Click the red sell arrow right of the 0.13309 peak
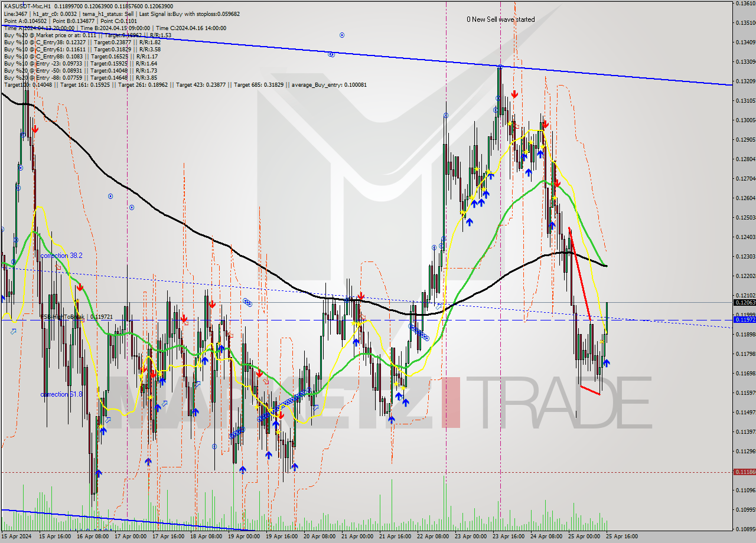Image resolution: width=756 pixels, height=543 pixels. (515, 94)
